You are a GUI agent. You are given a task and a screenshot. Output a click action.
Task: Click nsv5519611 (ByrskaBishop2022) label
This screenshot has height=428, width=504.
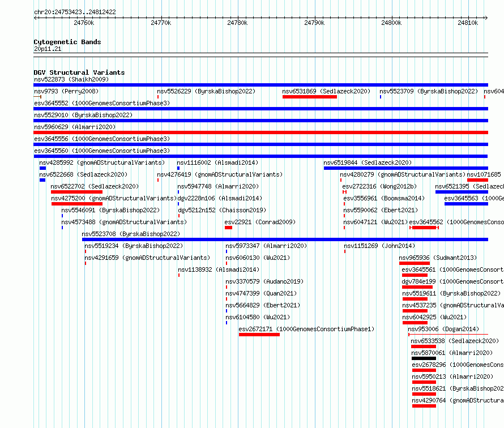coord(451,293)
